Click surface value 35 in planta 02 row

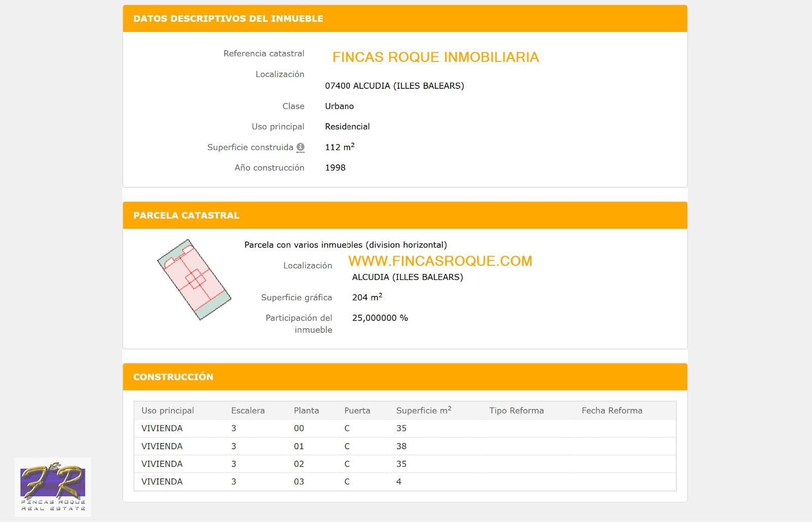pos(401,464)
